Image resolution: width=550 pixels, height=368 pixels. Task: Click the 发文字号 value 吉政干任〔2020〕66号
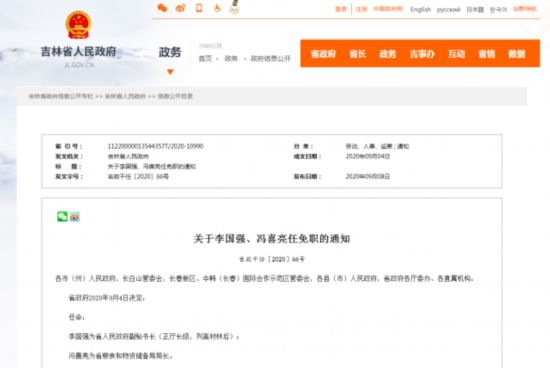pyautogui.click(x=138, y=176)
